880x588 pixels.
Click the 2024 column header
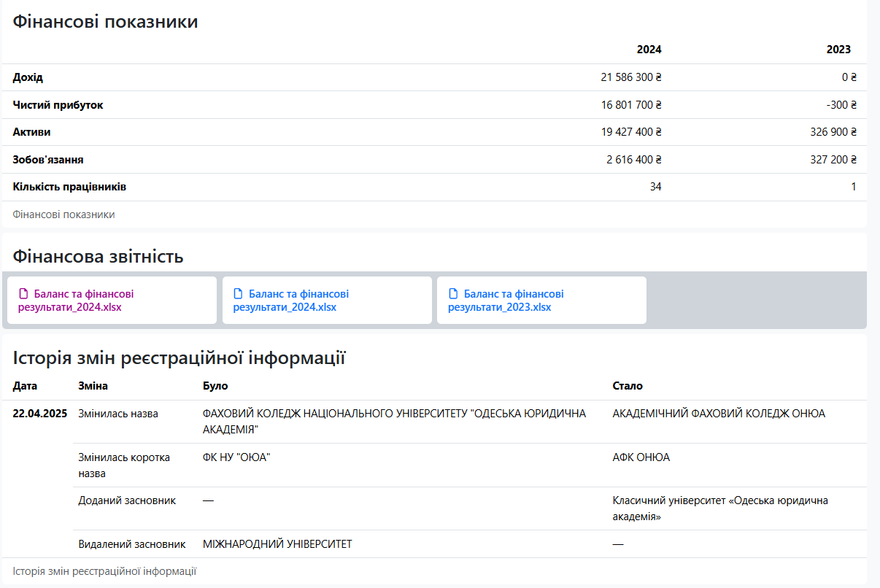[x=649, y=50]
